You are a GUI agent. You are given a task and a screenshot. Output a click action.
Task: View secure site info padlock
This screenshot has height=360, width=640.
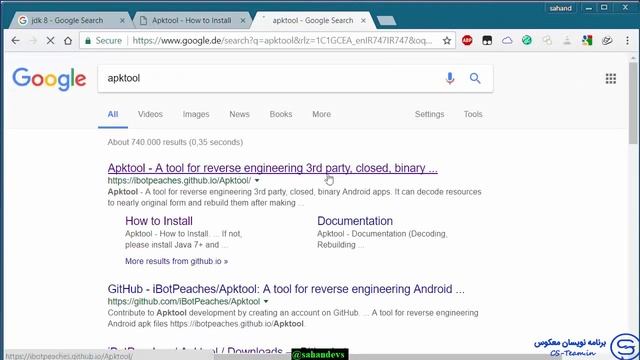click(x=88, y=40)
